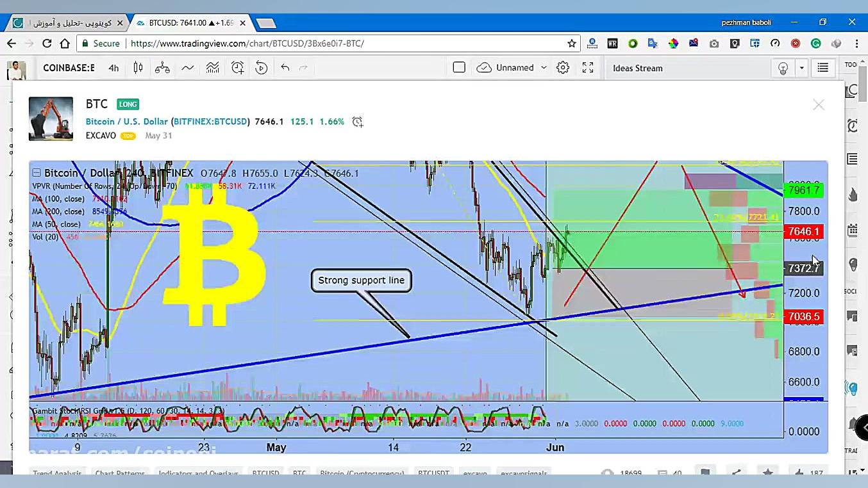Open the Unnamed cloud layout button
868x488 pixels.
click(x=505, y=67)
